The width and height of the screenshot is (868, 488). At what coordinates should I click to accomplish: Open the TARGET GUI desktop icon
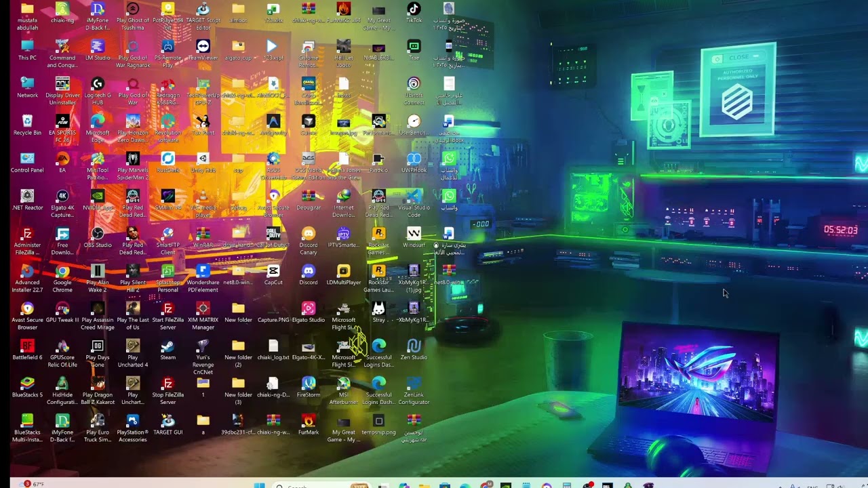coord(167,424)
